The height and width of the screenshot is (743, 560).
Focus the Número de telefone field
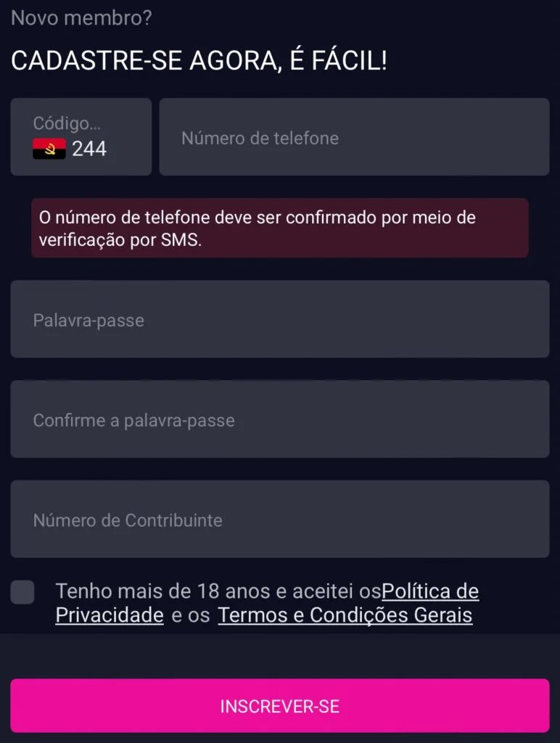pos(354,137)
